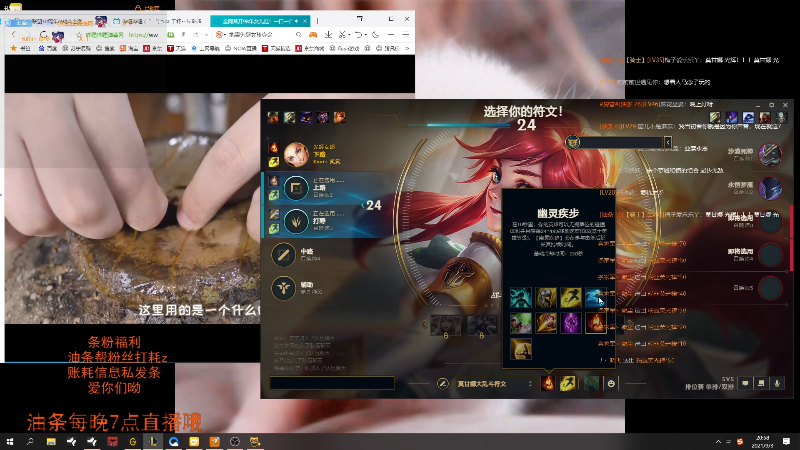Image resolution: width=800 pixels, height=450 pixels.
Task: Switch to the active teal browser tab
Action: point(260,21)
